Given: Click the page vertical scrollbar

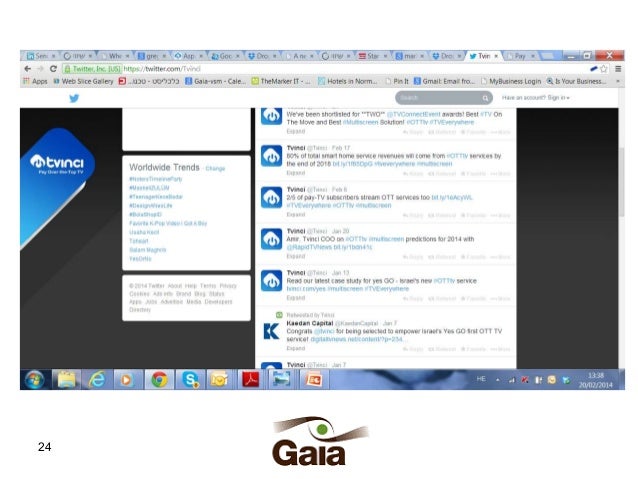Looking at the screenshot, I should pos(622,183).
